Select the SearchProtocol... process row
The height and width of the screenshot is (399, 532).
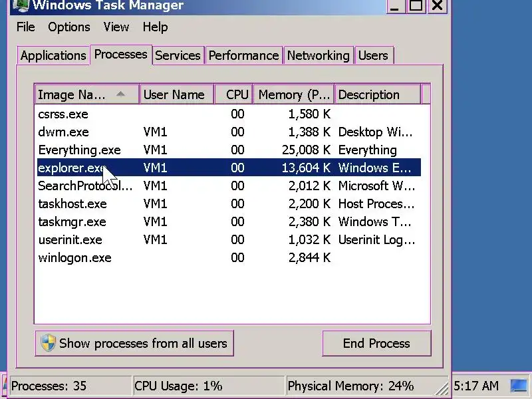229,186
